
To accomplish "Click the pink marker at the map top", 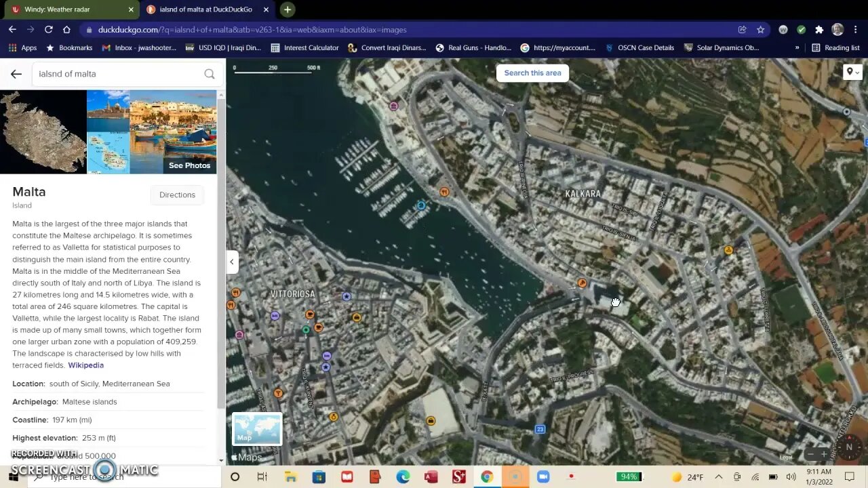I will pos(393,106).
